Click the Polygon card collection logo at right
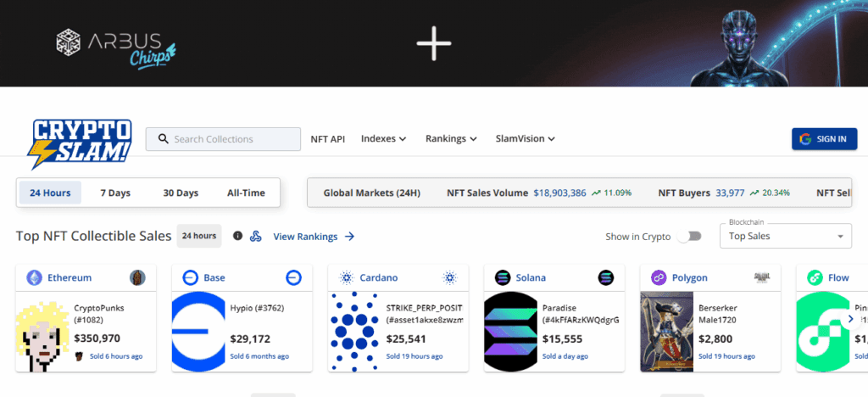Image resolution: width=868 pixels, height=397 pixels. click(762, 277)
